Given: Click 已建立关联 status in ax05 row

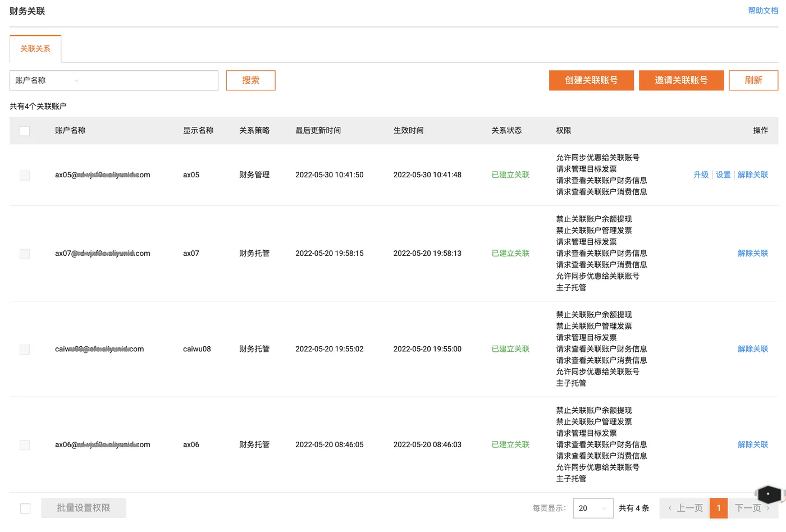Looking at the screenshot, I should 510,175.
